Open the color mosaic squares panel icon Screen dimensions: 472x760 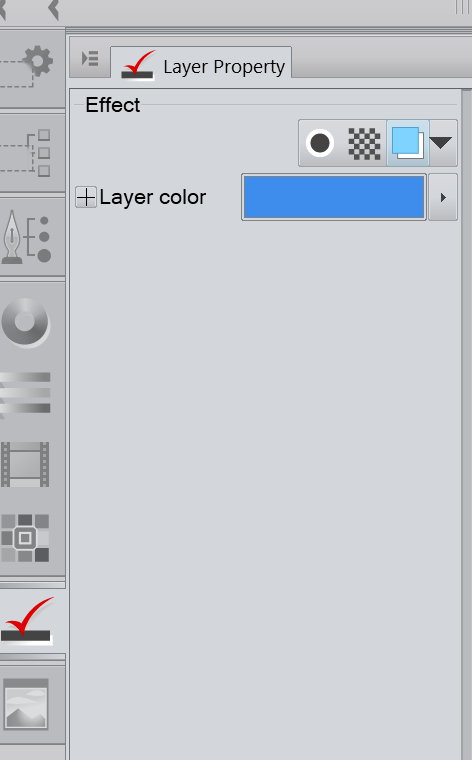[x=25, y=538]
